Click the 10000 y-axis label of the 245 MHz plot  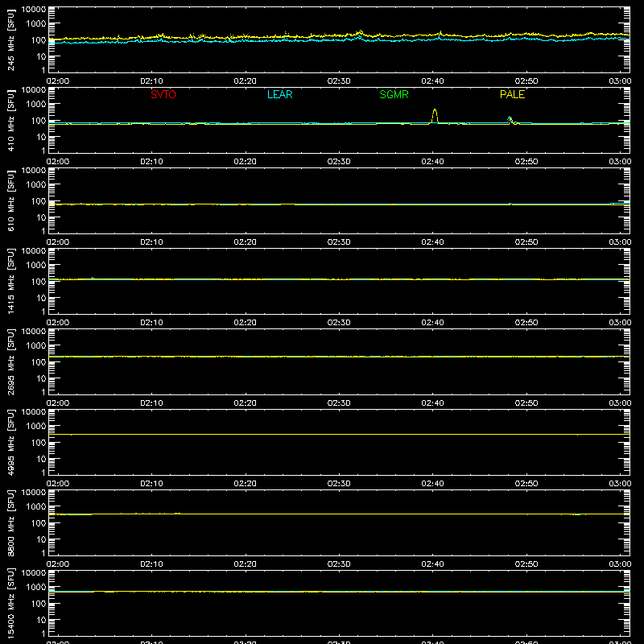(34, 10)
